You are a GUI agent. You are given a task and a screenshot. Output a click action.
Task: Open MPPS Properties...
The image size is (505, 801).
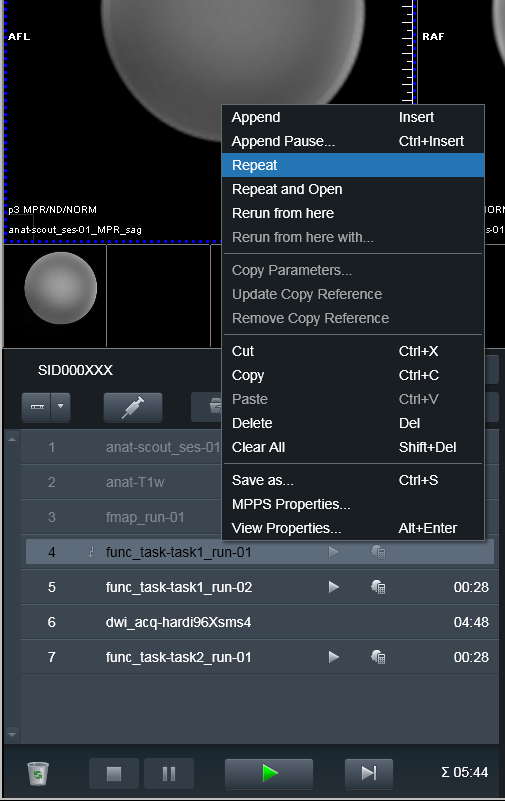pyautogui.click(x=353, y=504)
